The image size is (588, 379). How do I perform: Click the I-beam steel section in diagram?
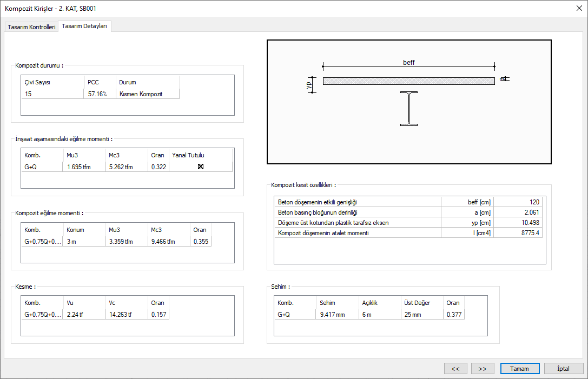409,109
